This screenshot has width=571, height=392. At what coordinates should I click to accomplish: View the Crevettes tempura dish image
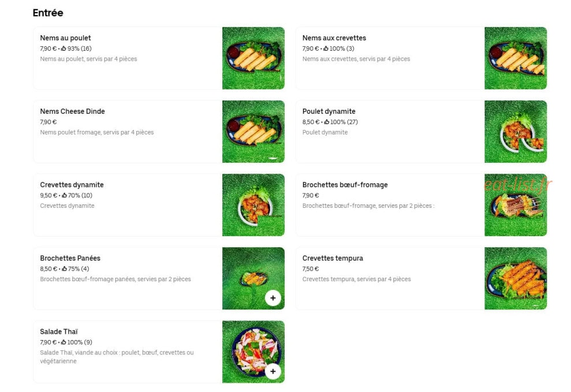click(x=516, y=278)
